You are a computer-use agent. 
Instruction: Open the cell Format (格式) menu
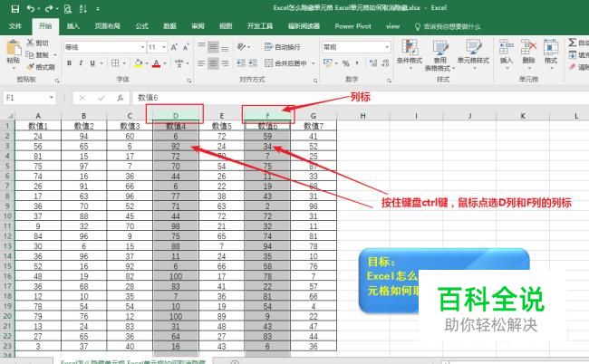point(551,54)
